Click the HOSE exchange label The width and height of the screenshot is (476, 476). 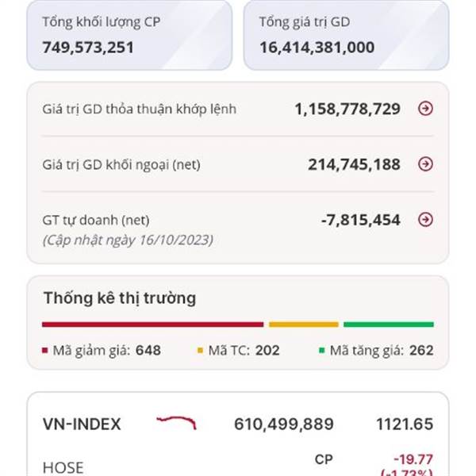(63, 467)
